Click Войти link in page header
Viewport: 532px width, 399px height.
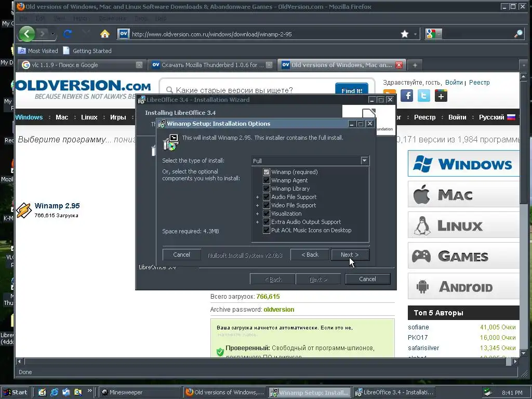pos(454,83)
